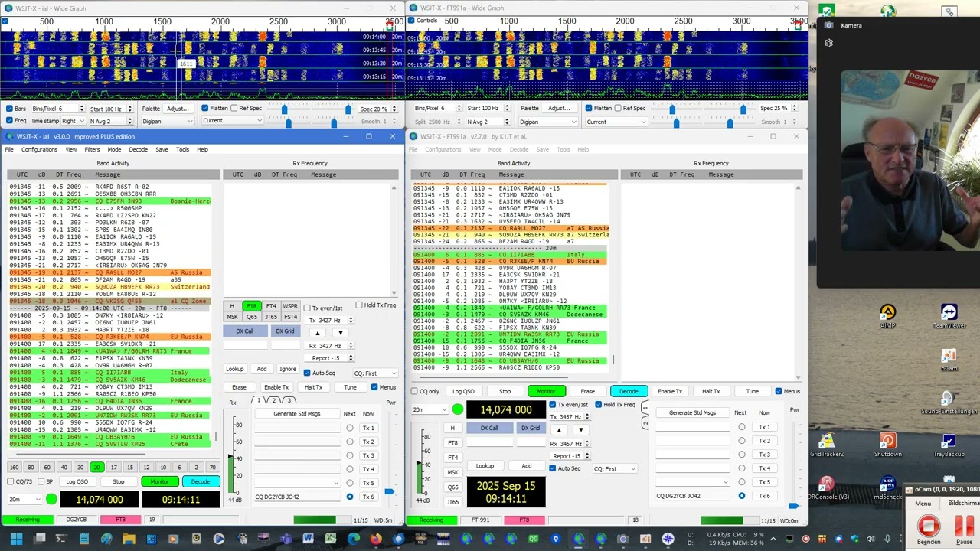The width and height of the screenshot is (980, 551).
Task: Stop the oCam recording with Beenden
Action: pos(929,530)
